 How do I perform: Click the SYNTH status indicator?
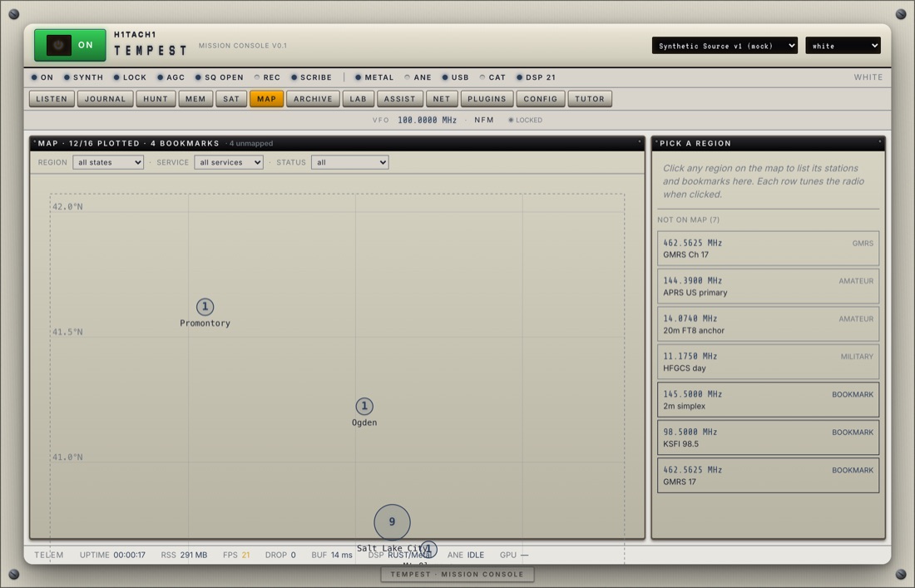(x=83, y=77)
